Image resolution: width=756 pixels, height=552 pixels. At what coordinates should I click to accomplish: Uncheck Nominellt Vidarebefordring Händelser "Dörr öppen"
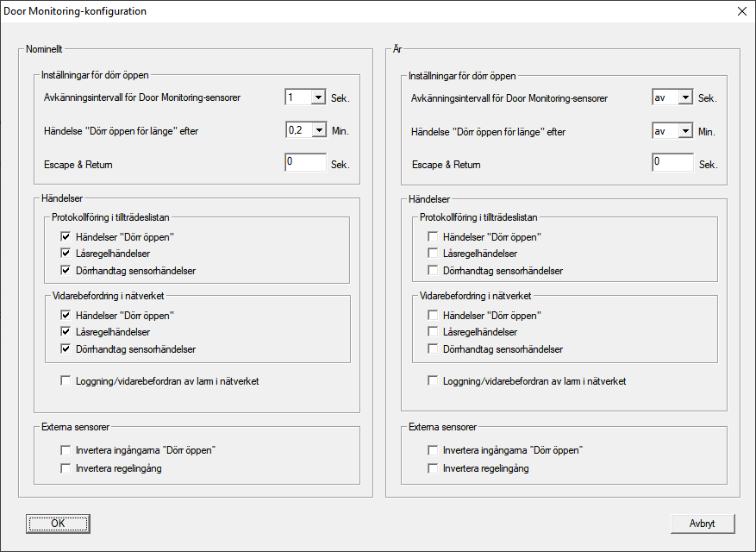[x=66, y=316]
